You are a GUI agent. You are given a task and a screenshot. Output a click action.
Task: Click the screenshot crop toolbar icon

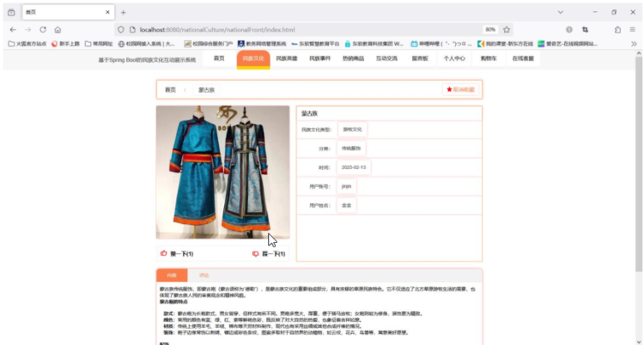point(585,29)
